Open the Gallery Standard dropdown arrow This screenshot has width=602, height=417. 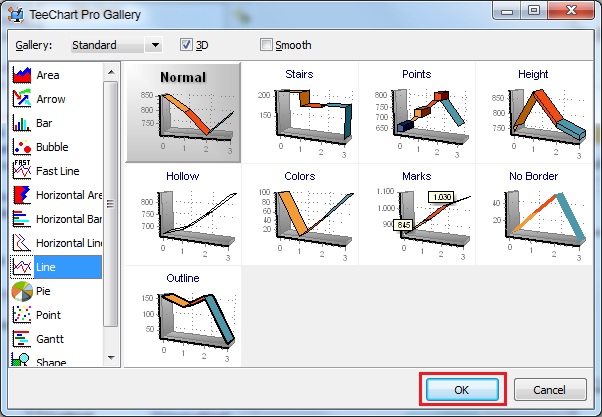click(154, 45)
